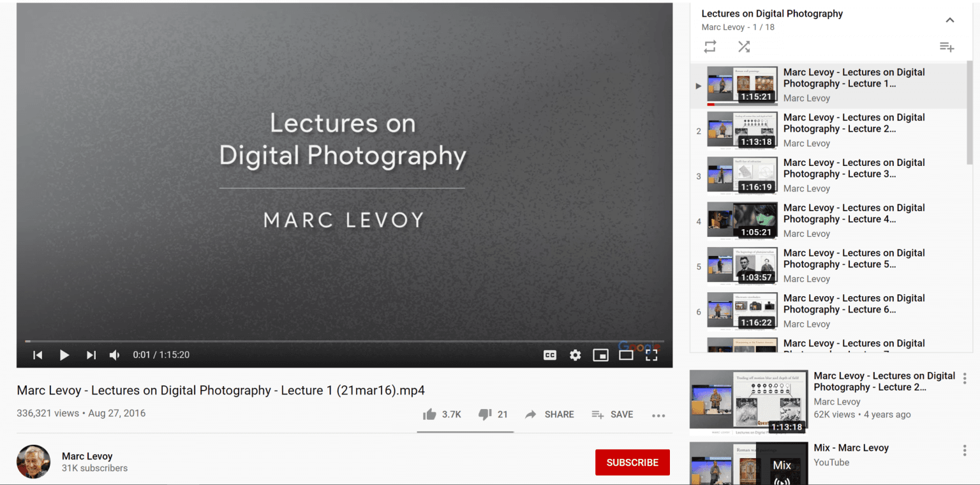
Task: Click the playlist panel scrollbar
Action: coord(970,113)
